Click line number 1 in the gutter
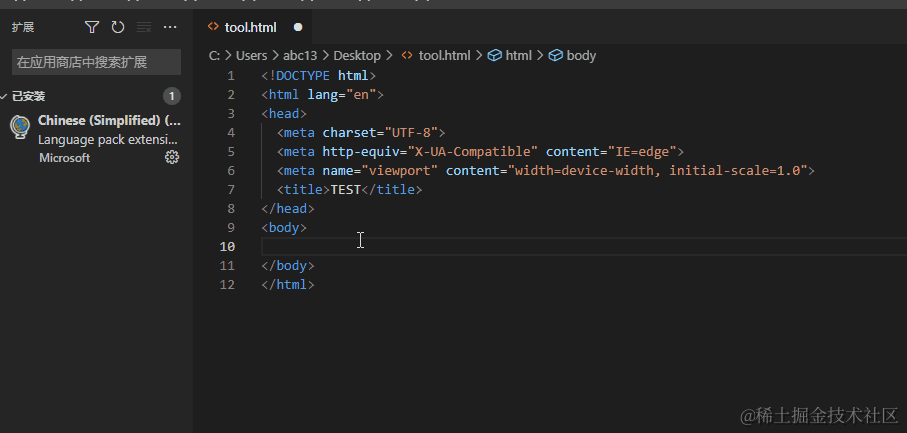 (x=231, y=76)
